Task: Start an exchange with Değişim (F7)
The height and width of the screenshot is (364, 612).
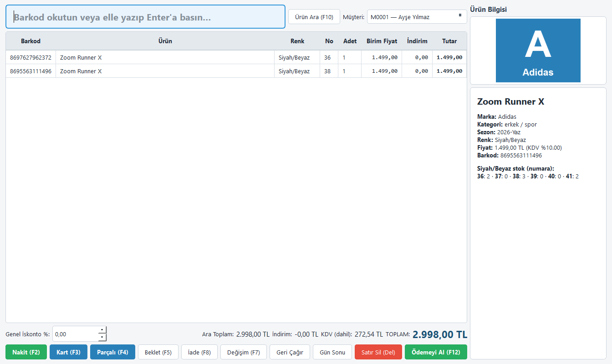Action: point(244,352)
